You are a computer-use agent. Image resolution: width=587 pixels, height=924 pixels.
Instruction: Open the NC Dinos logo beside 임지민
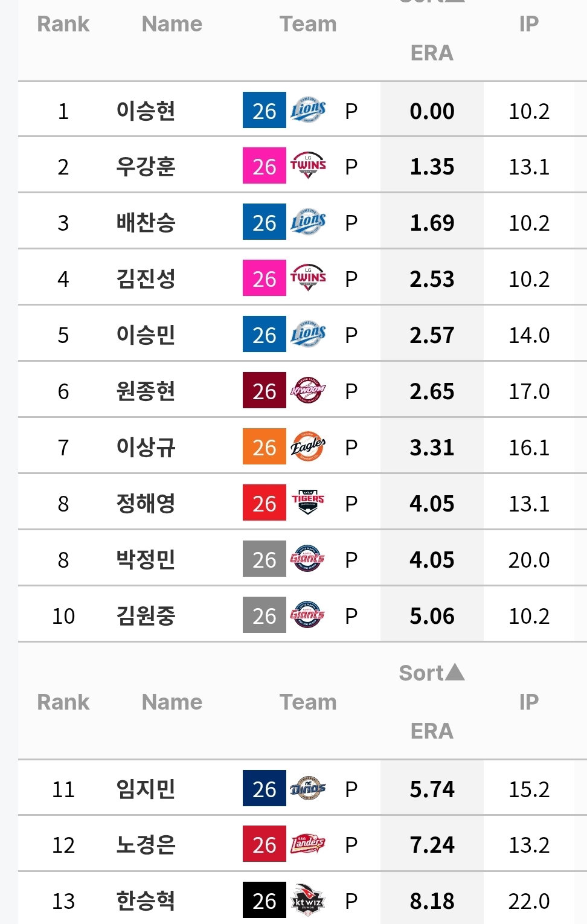(x=308, y=788)
